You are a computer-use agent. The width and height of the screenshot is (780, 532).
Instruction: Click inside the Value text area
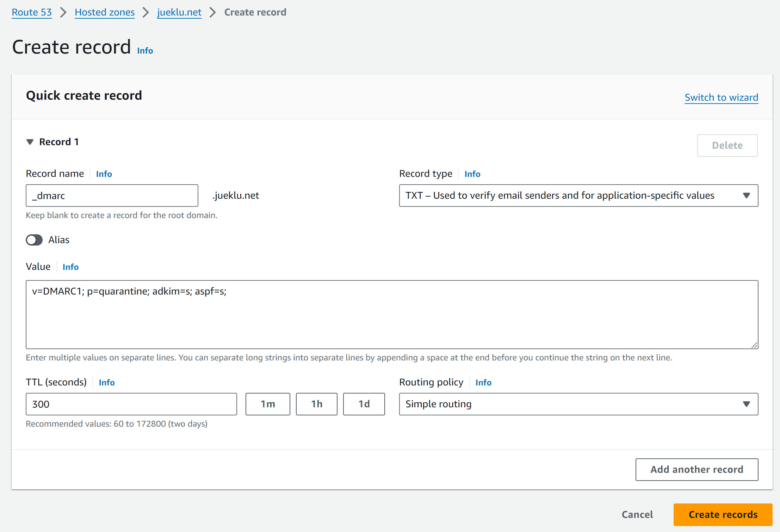point(391,315)
